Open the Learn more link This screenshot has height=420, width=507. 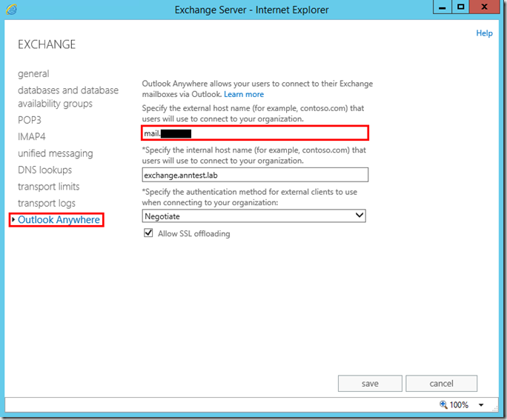pos(244,94)
